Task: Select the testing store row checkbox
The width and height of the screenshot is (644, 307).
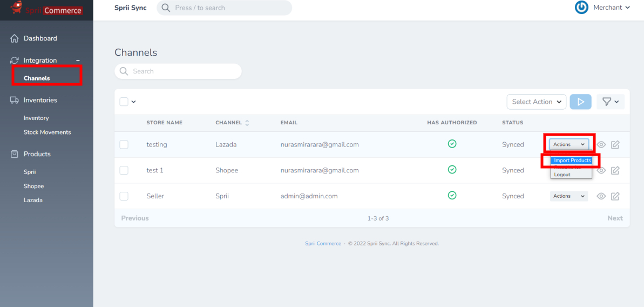Action: (x=124, y=145)
